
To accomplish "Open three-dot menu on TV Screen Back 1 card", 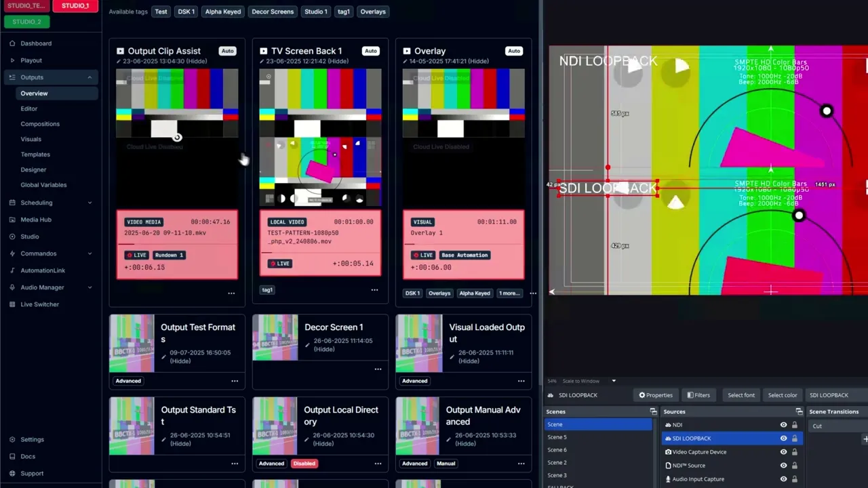I will tap(374, 290).
